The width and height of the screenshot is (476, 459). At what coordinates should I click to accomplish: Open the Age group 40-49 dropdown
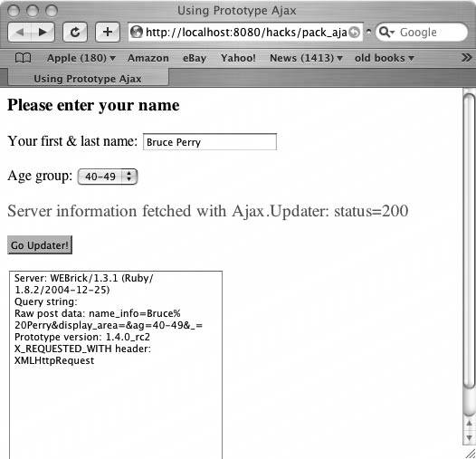click(x=108, y=177)
